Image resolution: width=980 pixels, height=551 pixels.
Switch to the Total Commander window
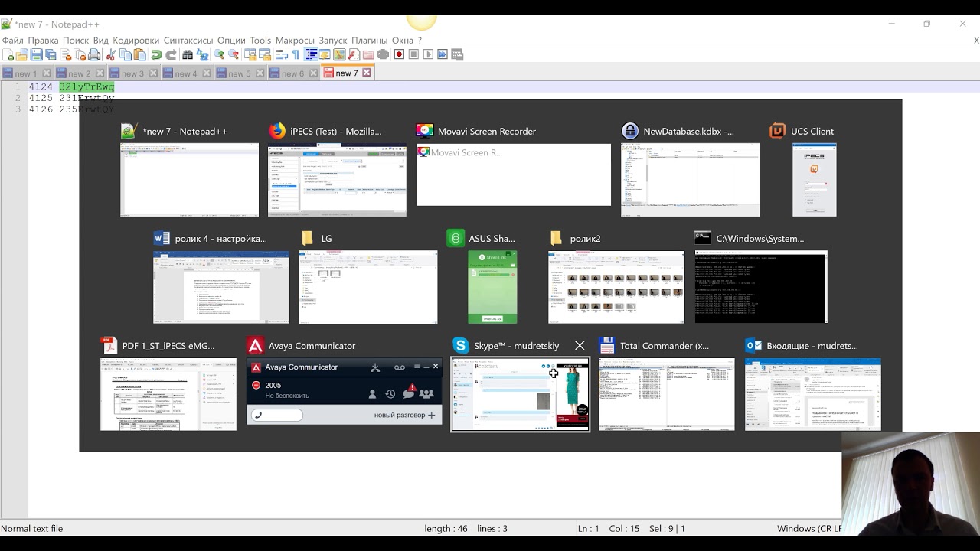point(666,394)
